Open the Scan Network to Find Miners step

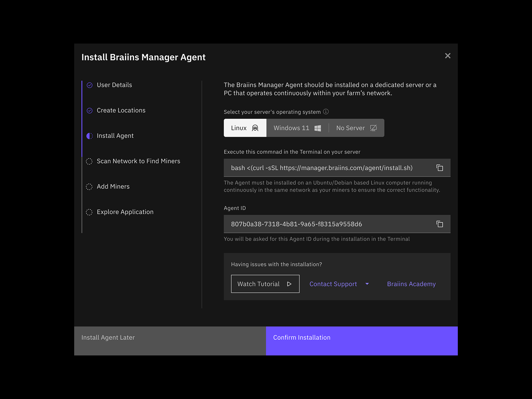138,161
